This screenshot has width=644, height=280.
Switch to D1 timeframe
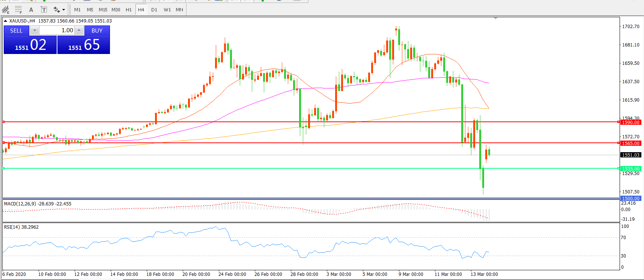(154, 10)
